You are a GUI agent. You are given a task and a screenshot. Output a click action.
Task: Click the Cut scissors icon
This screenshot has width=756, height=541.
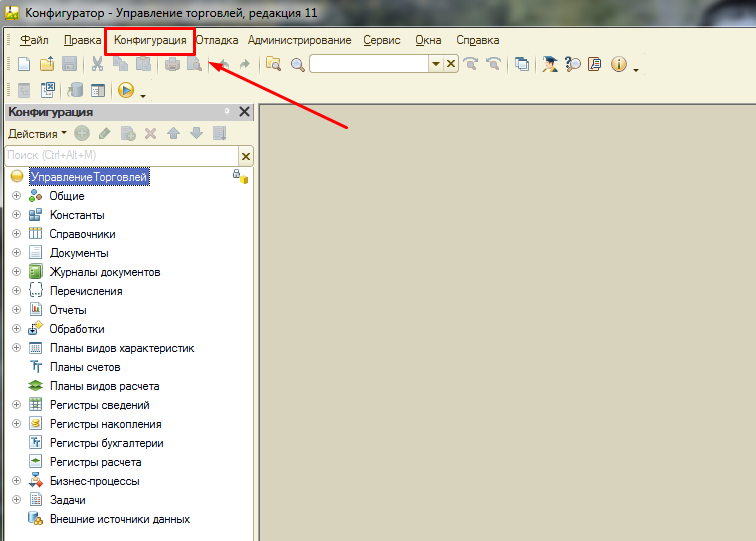coord(97,64)
